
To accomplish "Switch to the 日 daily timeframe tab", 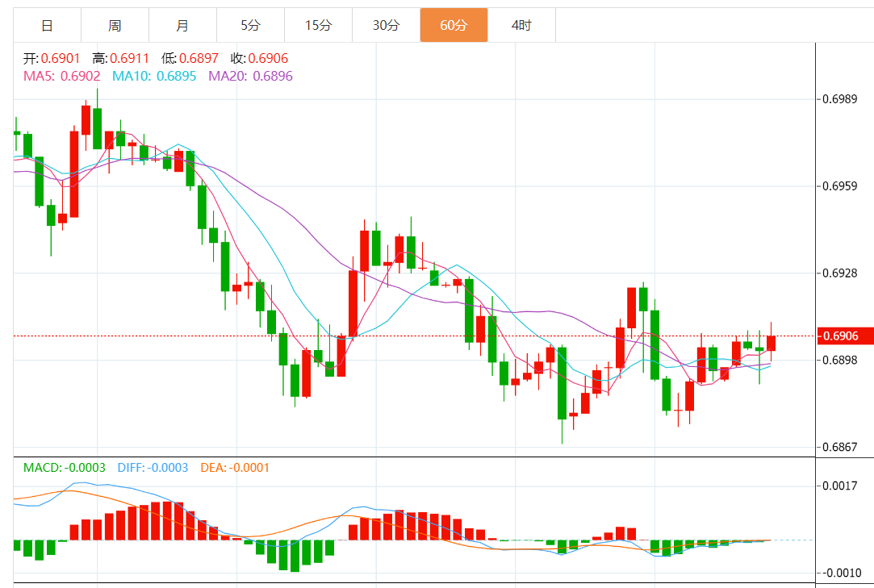I will click(48, 25).
